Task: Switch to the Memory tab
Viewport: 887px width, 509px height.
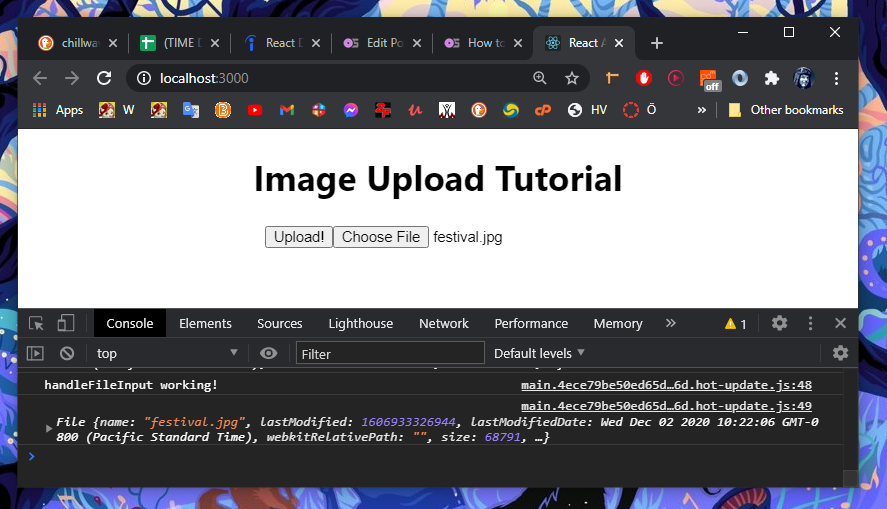Action: (618, 323)
